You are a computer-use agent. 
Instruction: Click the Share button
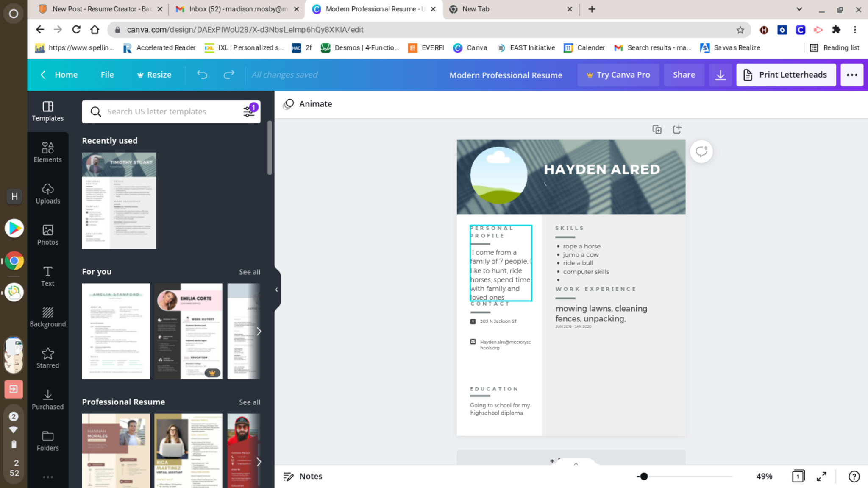[x=684, y=75]
